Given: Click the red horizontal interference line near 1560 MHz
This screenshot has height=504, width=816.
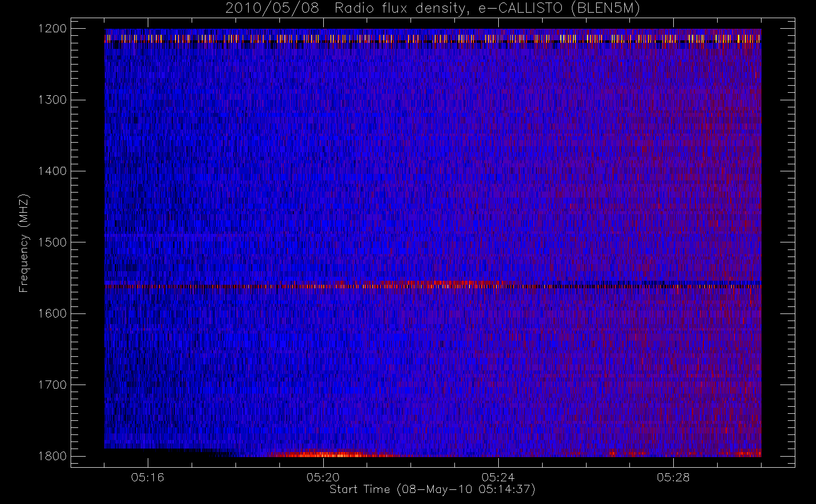Looking at the screenshot, I should coord(433,286).
